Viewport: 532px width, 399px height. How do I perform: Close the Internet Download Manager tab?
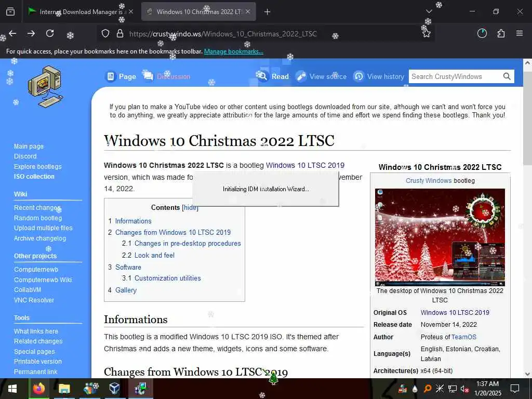coord(131,11)
